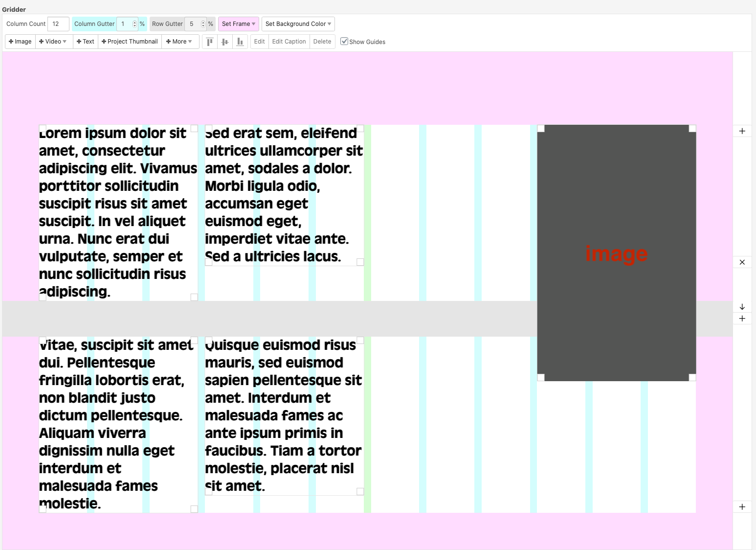Screen dimensions: 756x550
Task: Open the Set Frame dropdown
Action: click(x=238, y=24)
